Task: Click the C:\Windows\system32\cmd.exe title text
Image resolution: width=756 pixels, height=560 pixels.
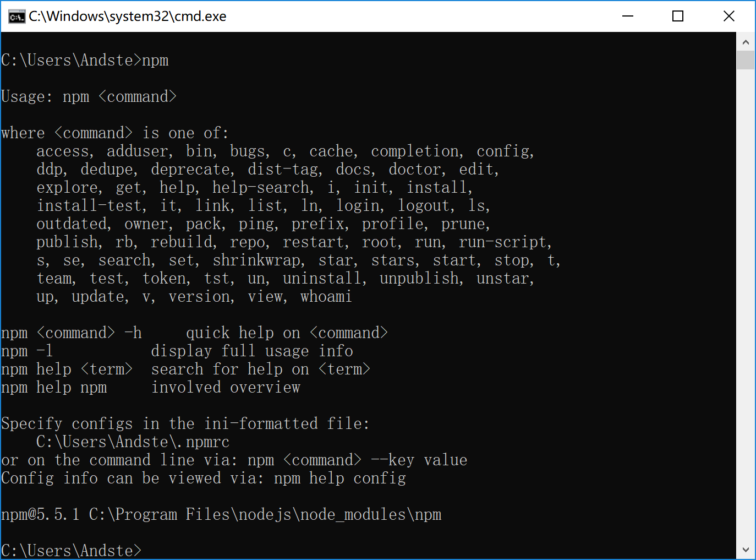Action: click(x=128, y=17)
